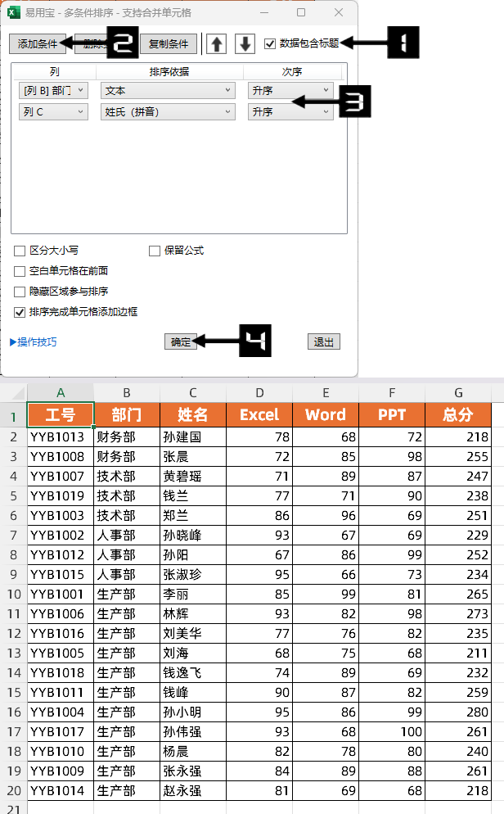The image size is (504, 814).
Task: Enable 空白单元格在前面 checkbox
Action: pos(20,271)
